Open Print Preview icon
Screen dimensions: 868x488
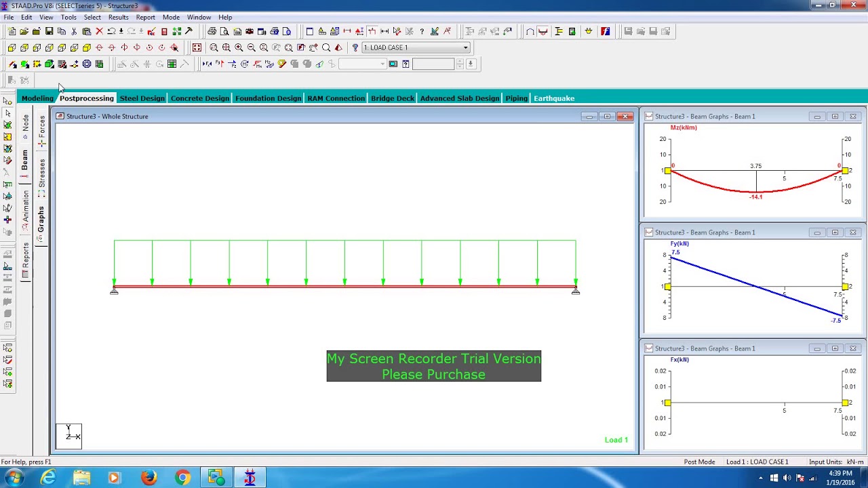click(225, 31)
